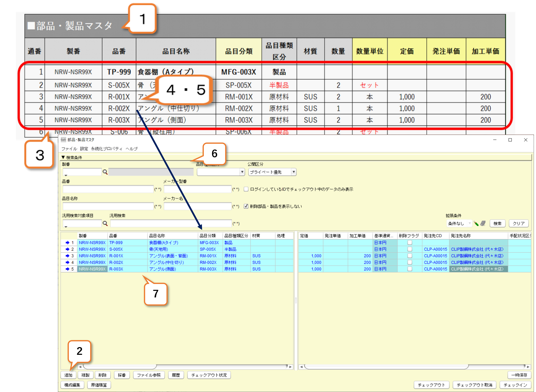The height and width of the screenshot is (392, 536).
Task: Click splitter handle between the two tables
Action: click(x=296, y=300)
